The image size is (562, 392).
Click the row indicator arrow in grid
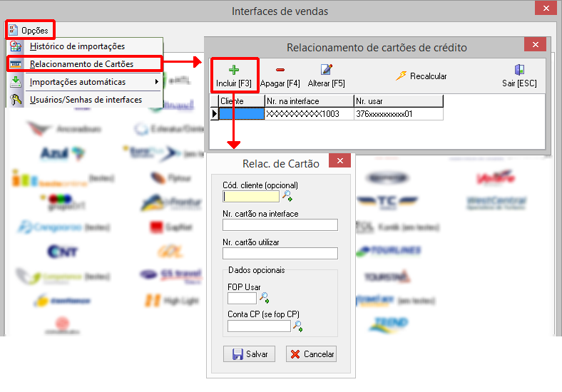215,114
